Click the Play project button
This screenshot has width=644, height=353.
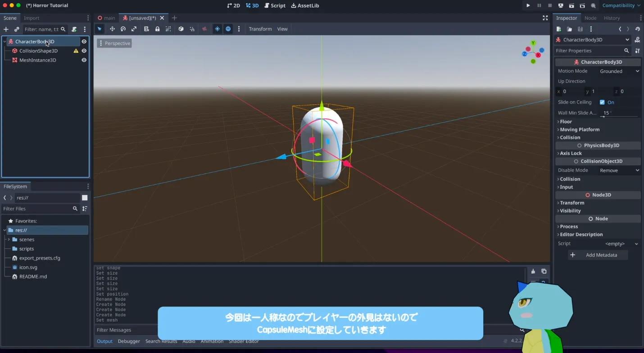[x=528, y=5]
